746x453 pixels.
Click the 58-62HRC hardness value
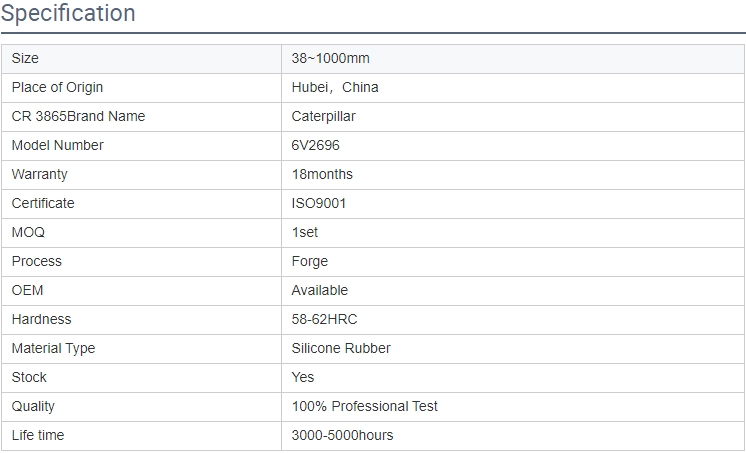pyautogui.click(x=324, y=319)
